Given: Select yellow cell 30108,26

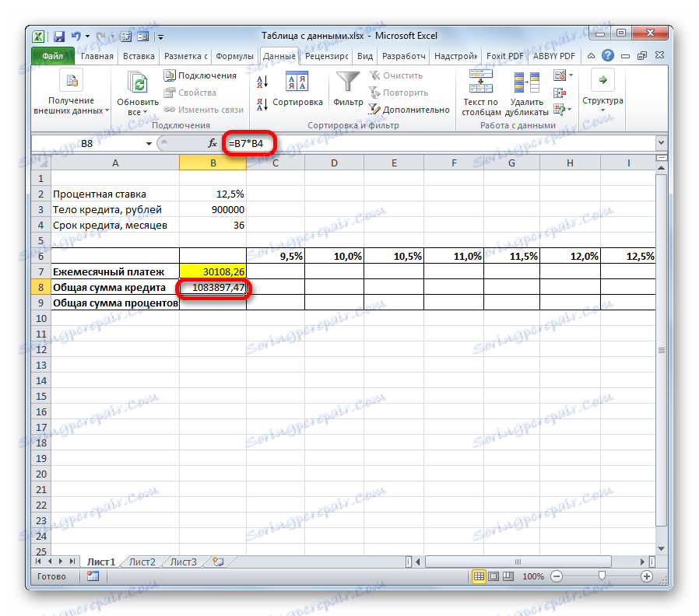Looking at the screenshot, I should [213, 271].
